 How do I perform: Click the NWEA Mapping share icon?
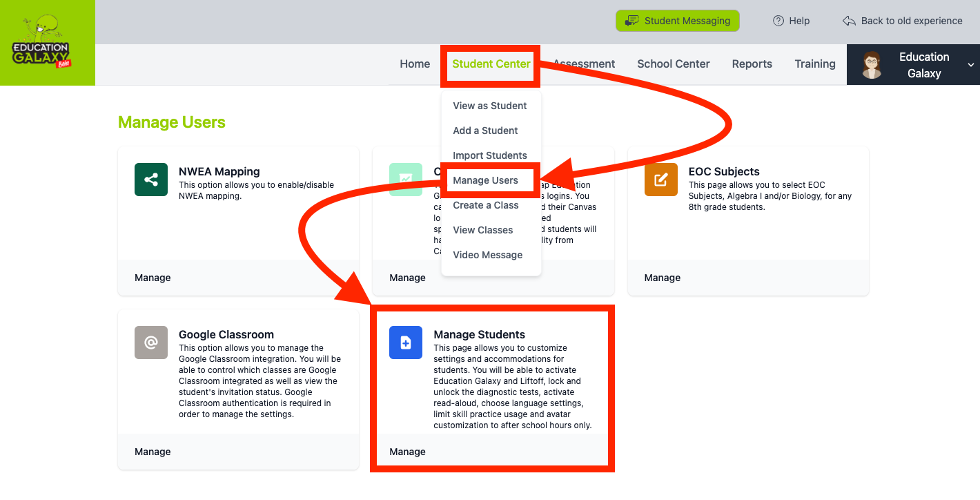151,180
